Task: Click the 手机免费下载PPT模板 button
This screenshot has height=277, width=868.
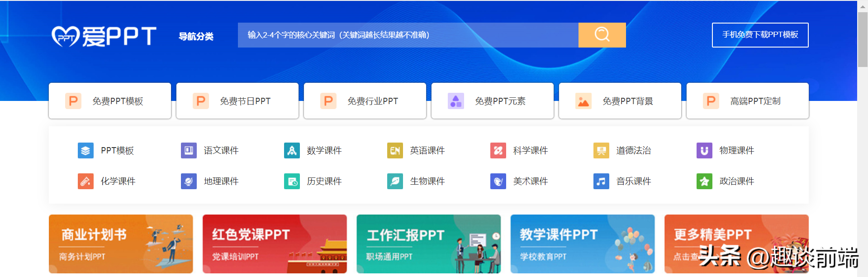Action: pos(760,35)
